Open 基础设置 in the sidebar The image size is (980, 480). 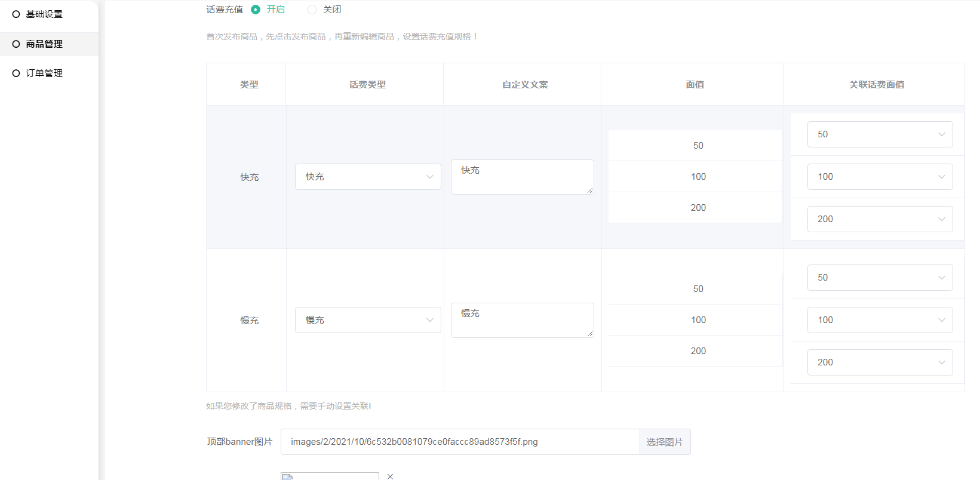(x=44, y=14)
